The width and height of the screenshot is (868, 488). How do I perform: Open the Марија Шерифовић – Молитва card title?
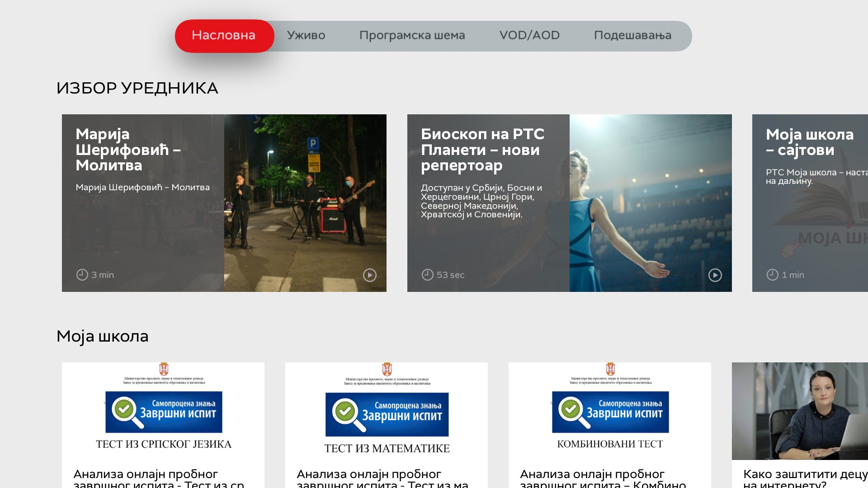[128, 150]
